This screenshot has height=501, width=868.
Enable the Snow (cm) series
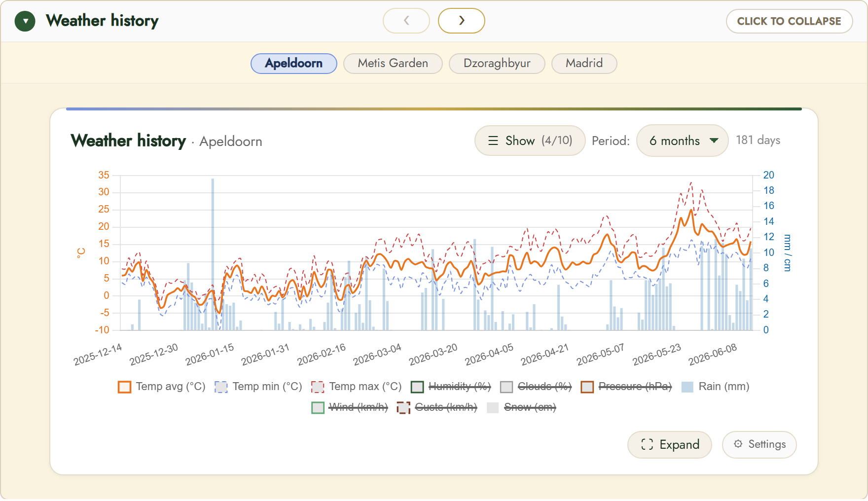pos(521,407)
